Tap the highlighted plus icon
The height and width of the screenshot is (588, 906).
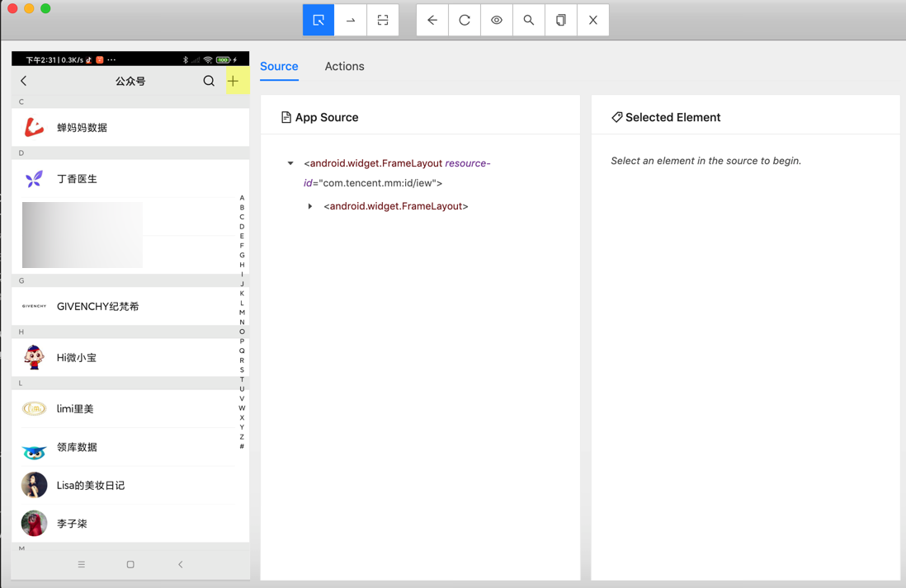tap(233, 81)
